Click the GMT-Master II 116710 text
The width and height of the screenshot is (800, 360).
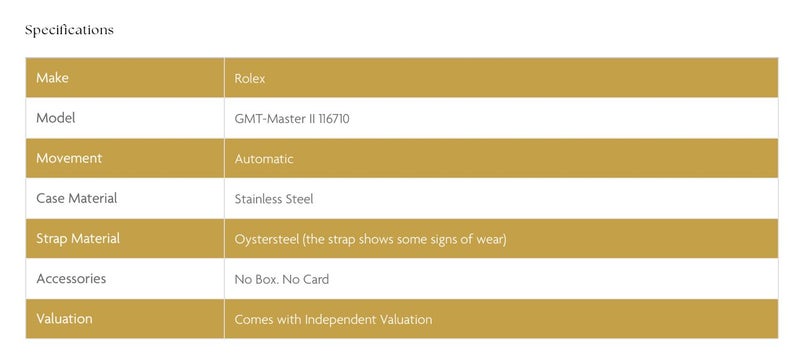coord(292,119)
